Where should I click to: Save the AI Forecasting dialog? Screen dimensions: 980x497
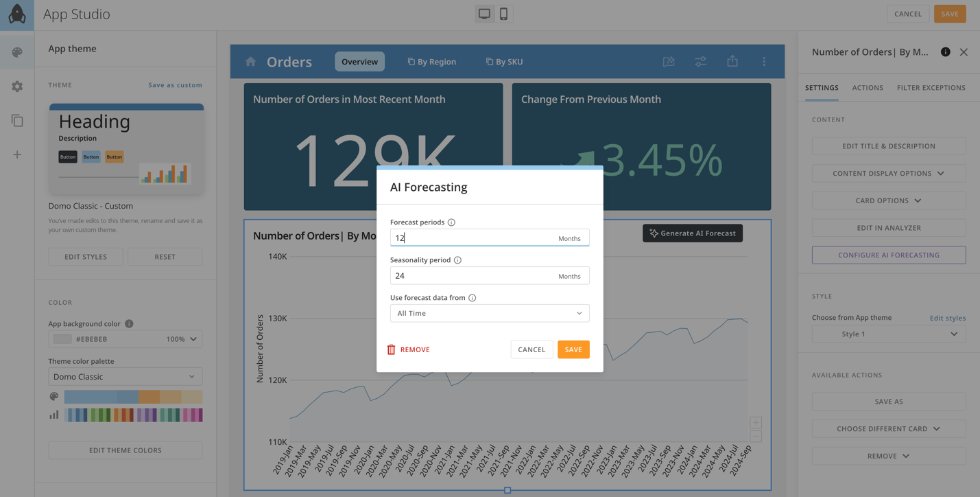573,349
